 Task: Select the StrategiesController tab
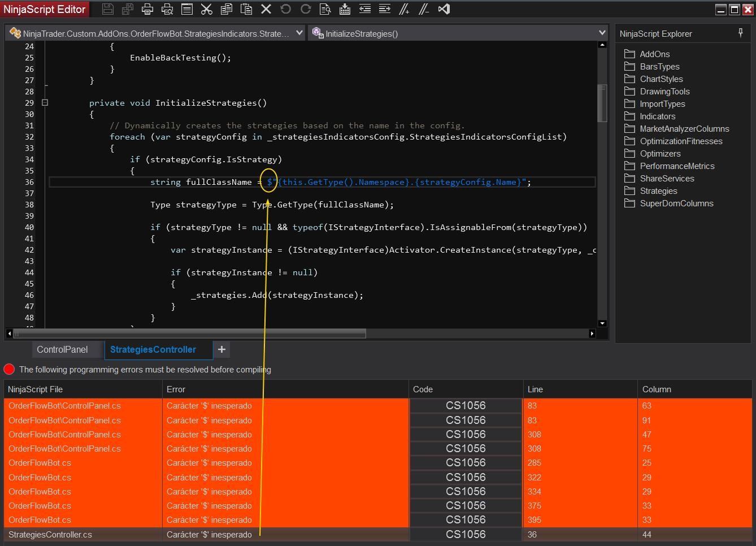153,349
